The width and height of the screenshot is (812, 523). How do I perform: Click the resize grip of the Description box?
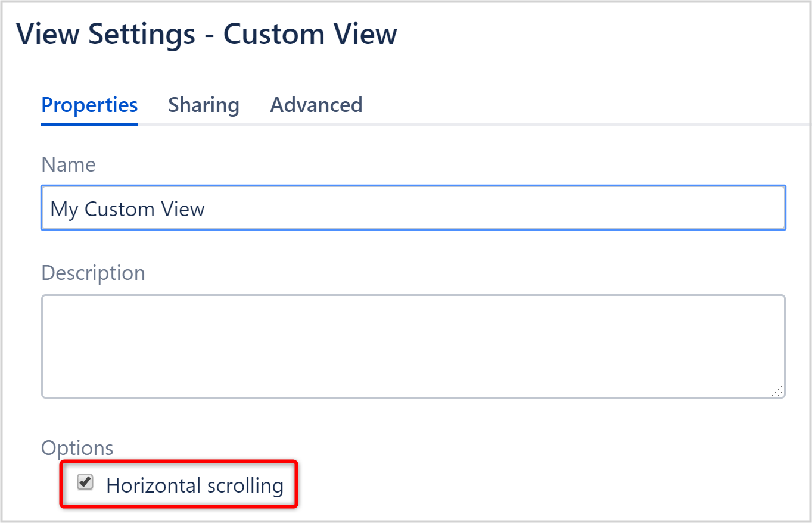(x=779, y=391)
